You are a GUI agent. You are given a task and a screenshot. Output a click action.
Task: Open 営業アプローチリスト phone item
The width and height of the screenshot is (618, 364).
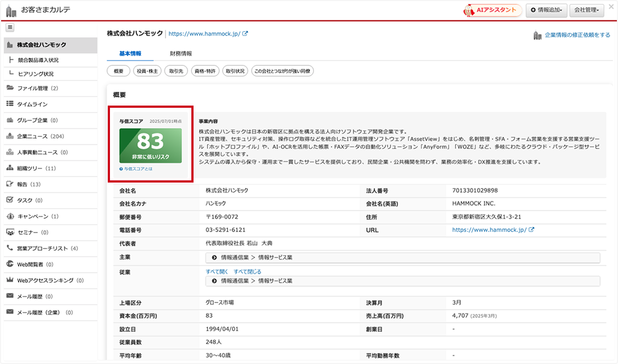(47, 249)
